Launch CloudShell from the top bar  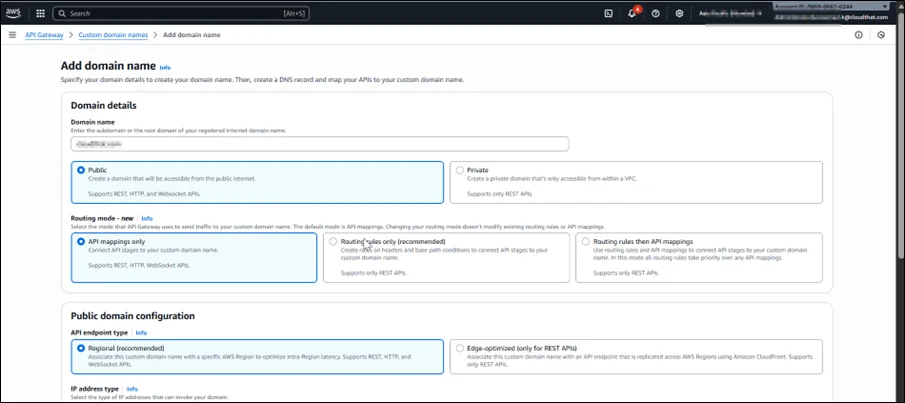click(608, 13)
